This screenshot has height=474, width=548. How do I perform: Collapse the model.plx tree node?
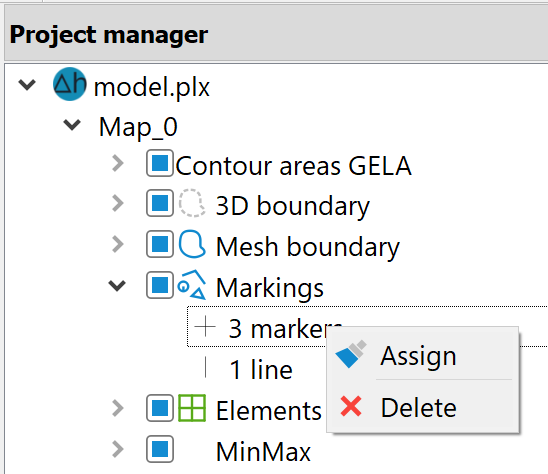pos(27,84)
